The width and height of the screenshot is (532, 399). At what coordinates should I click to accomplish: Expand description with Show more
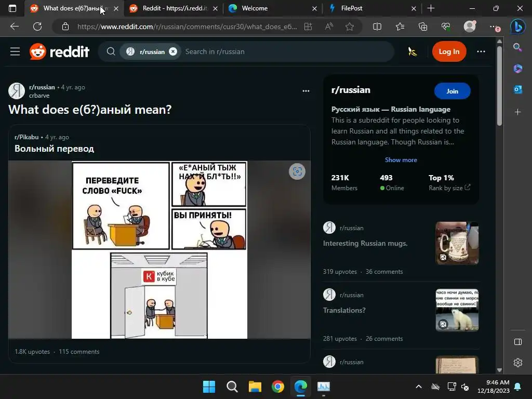401,160
